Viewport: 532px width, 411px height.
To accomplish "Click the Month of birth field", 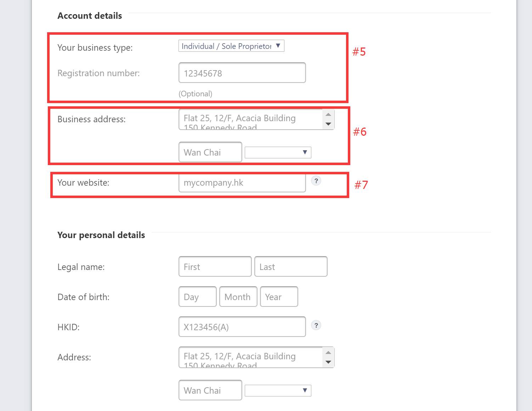I will pyautogui.click(x=238, y=297).
